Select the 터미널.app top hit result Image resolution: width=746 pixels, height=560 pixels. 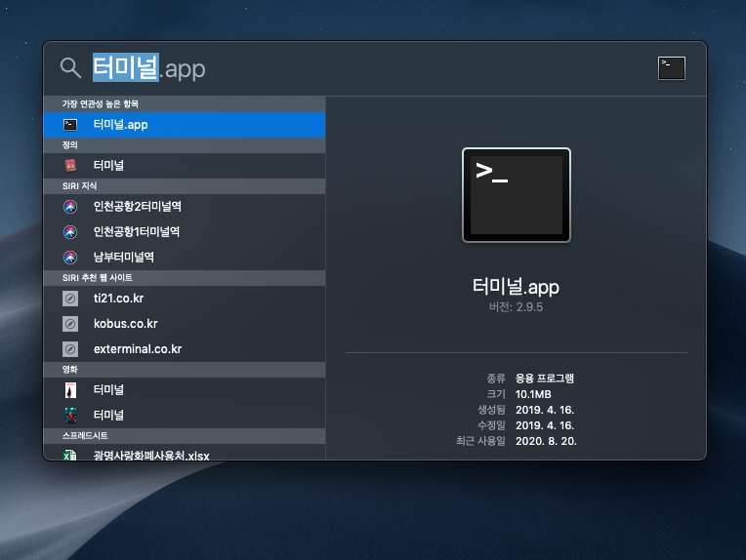point(185,125)
